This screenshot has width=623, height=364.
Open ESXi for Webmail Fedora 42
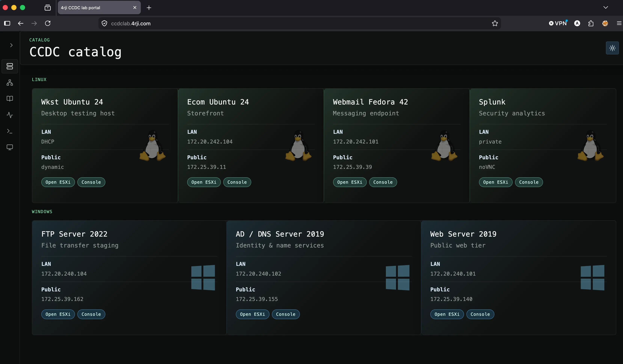tap(350, 182)
